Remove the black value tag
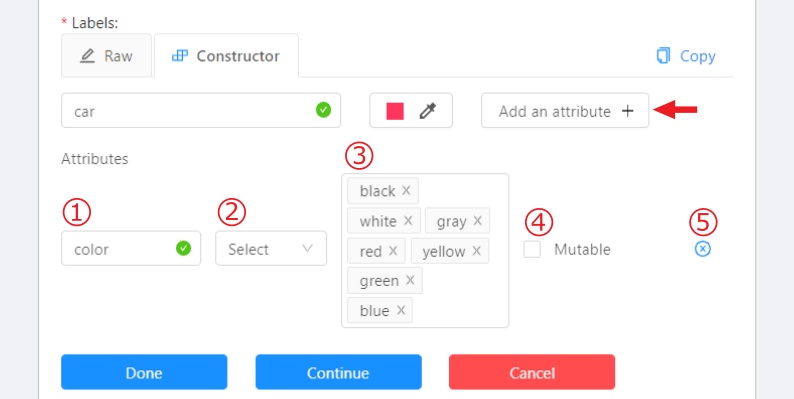The image size is (794, 399). click(406, 190)
